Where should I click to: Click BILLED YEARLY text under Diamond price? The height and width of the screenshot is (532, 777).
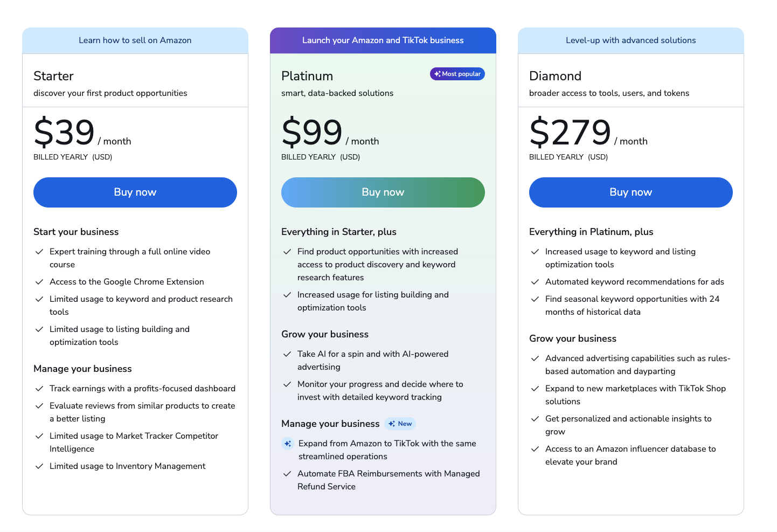[x=568, y=157]
